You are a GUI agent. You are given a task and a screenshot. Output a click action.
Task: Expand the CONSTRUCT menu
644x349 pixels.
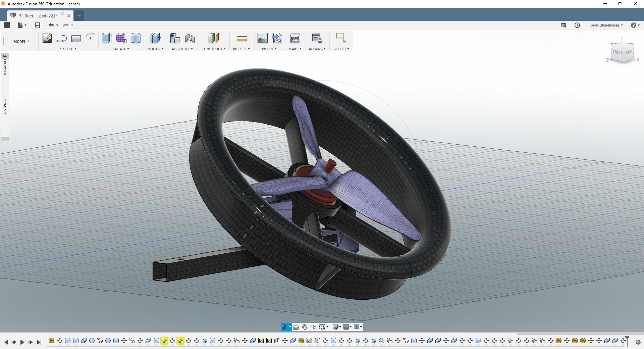coord(213,49)
